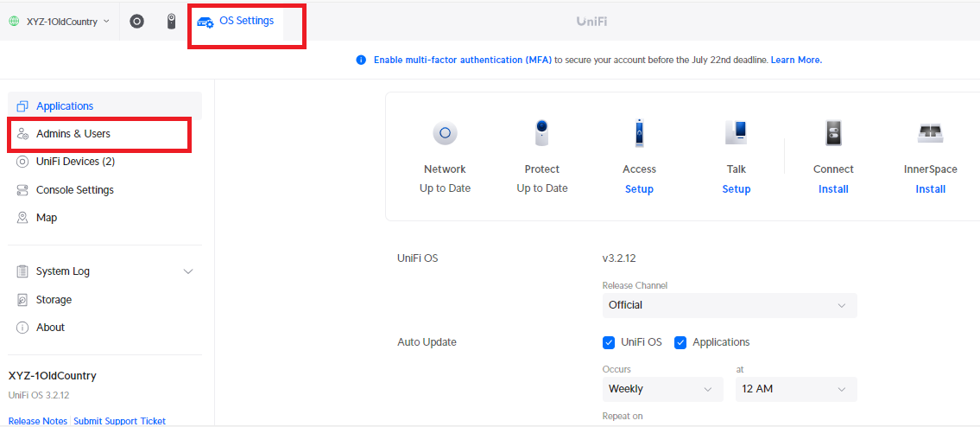Open the XYZ-1OldCountry console dropdown
980x427 pixels.
(x=60, y=22)
